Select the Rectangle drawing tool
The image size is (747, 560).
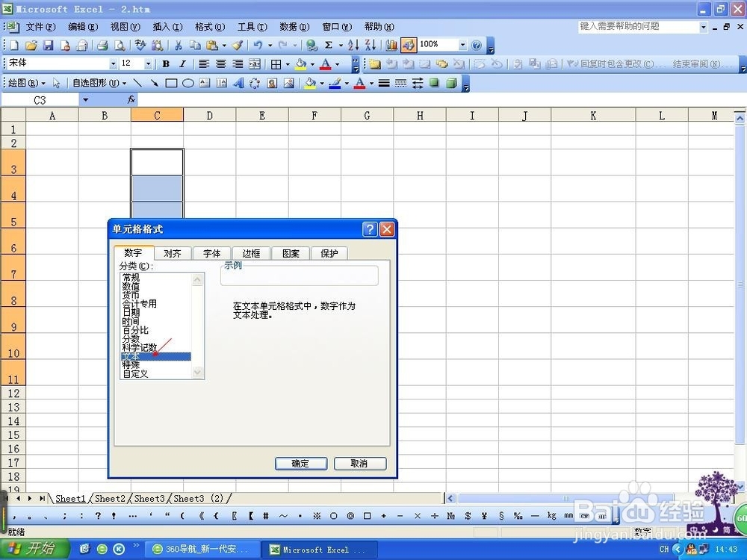tap(171, 84)
